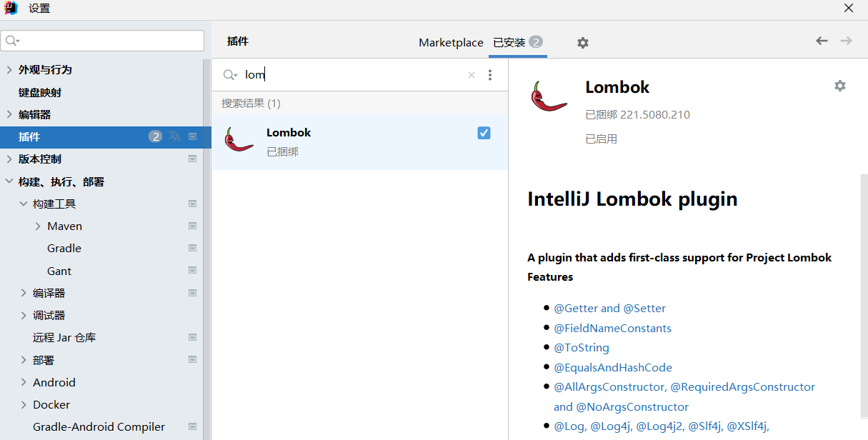Expand the 编辑器 section

(x=9, y=114)
